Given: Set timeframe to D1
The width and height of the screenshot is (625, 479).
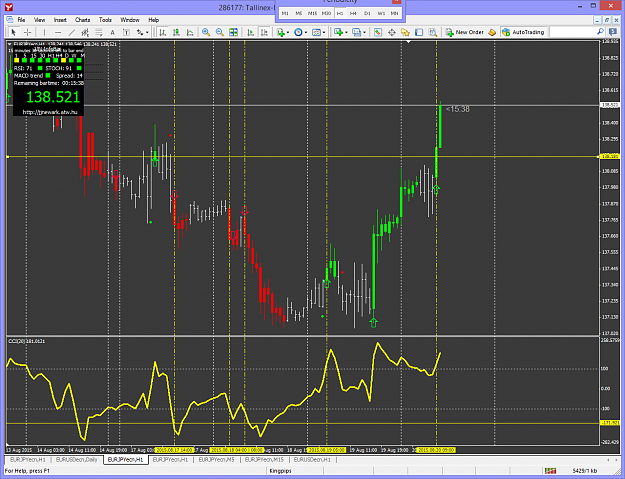Looking at the screenshot, I should click(367, 14).
